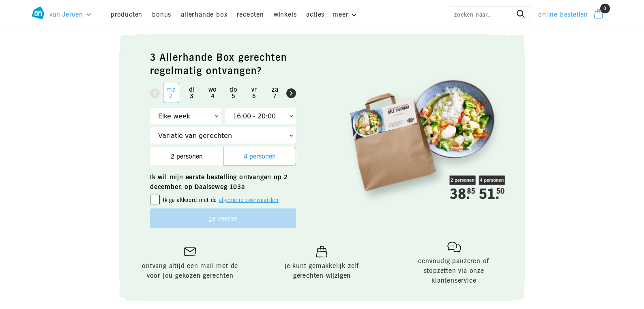Expand 'Variatie van gerechten' dropdown
The image size is (644, 309).
[223, 135]
